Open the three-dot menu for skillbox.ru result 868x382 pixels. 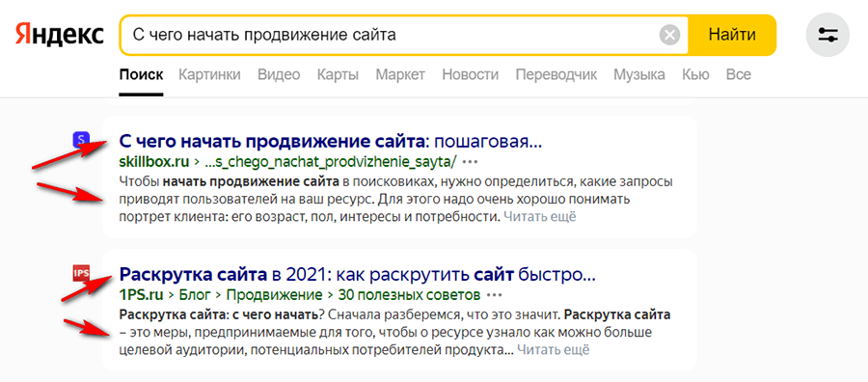pos(471,162)
